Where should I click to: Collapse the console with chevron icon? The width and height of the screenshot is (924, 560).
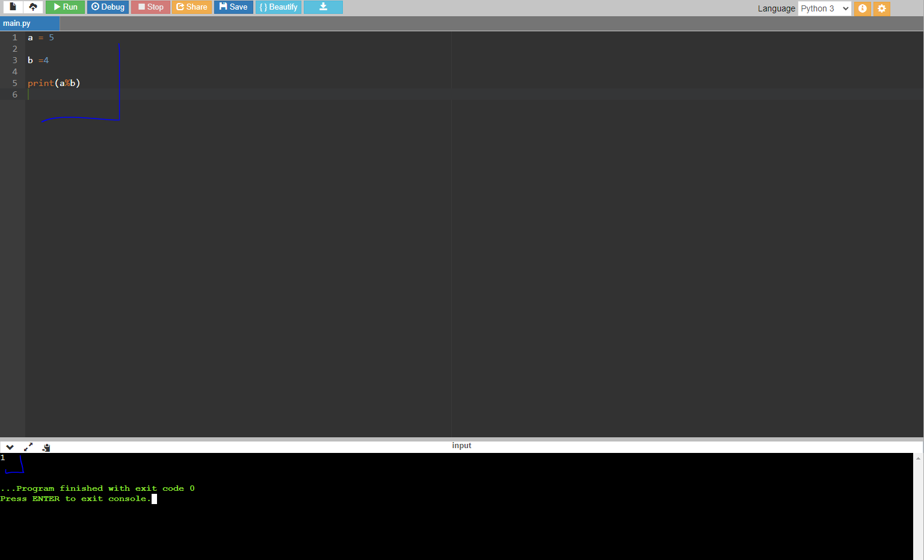pyautogui.click(x=10, y=447)
